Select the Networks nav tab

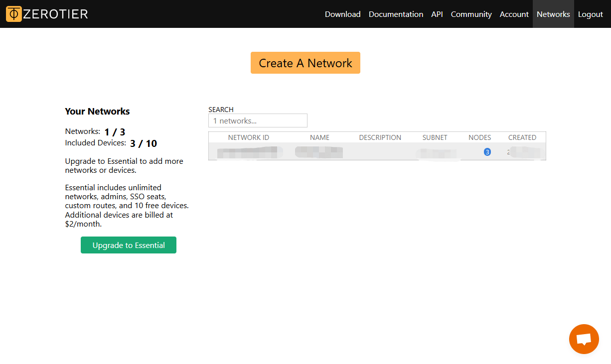point(553,14)
